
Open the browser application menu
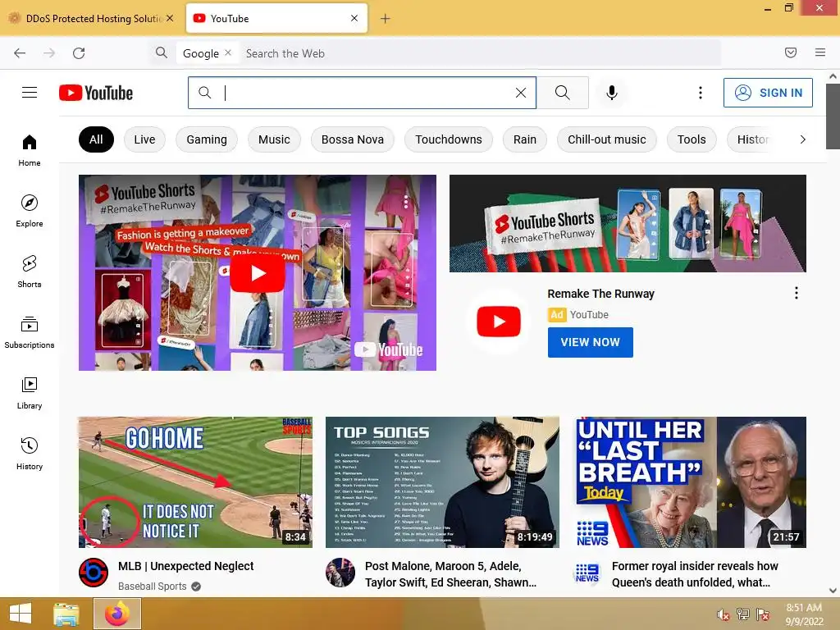tap(820, 52)
